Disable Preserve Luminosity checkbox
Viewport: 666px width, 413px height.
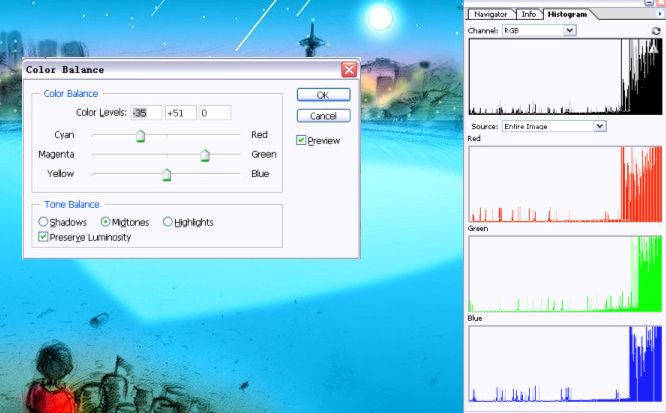[x=43, y=237]
